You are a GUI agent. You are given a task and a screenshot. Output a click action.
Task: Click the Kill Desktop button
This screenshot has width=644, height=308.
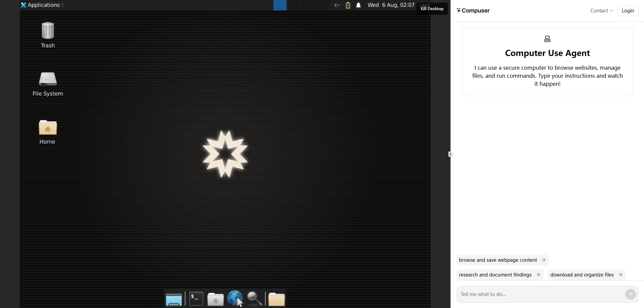432,9
